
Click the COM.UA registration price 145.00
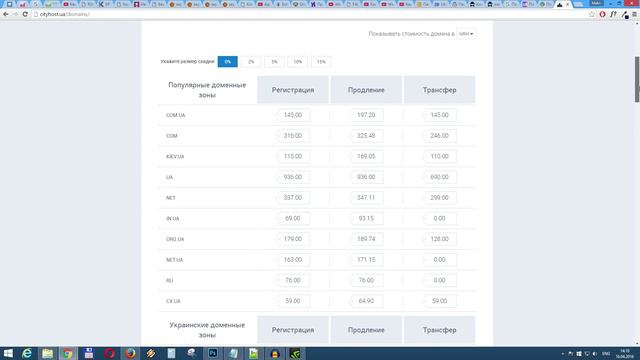pos(293,115)
